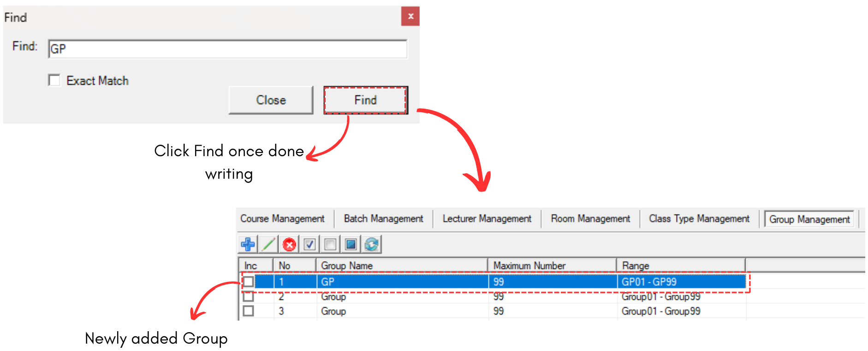Click the blue plus add group icon
Screen dimensions: 868x351
coord(248,244)
